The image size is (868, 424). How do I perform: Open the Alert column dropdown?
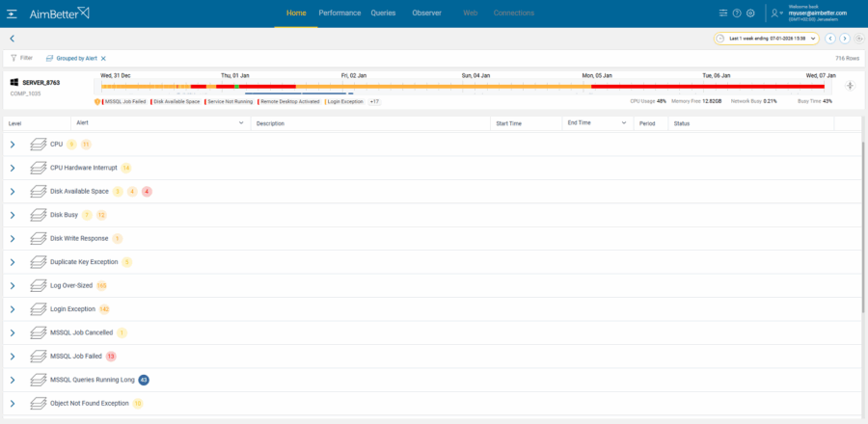pyautogui.click(x=241, y=123)
